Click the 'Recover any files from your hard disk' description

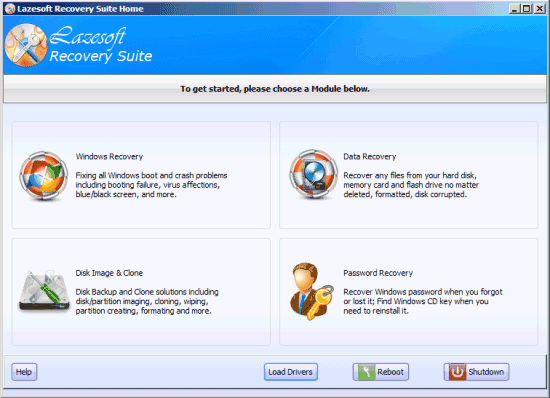click(x=411, y=185)
